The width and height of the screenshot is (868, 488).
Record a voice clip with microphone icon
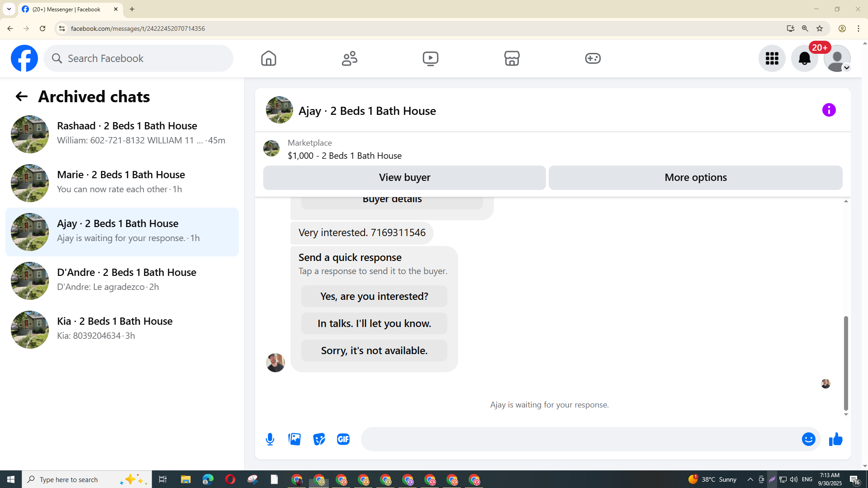point(270,439)
